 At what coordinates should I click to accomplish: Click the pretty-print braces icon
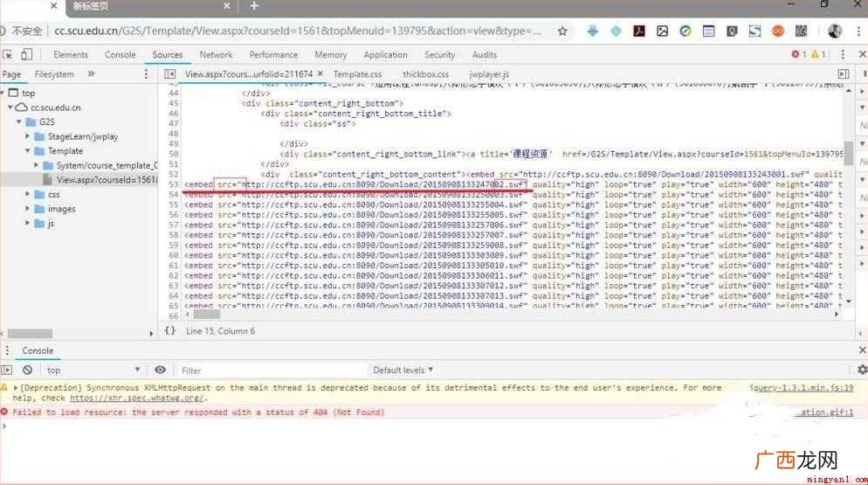coord(170,331)
